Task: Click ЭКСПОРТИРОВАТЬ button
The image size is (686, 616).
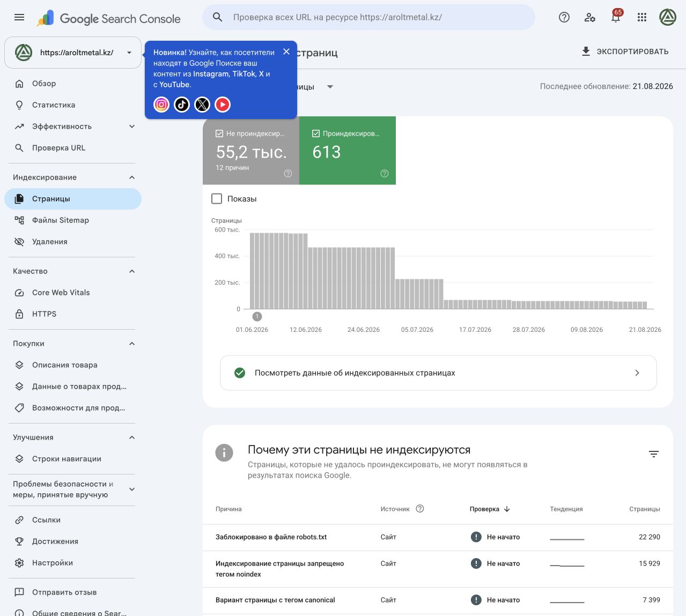Action: pos(625,51)
